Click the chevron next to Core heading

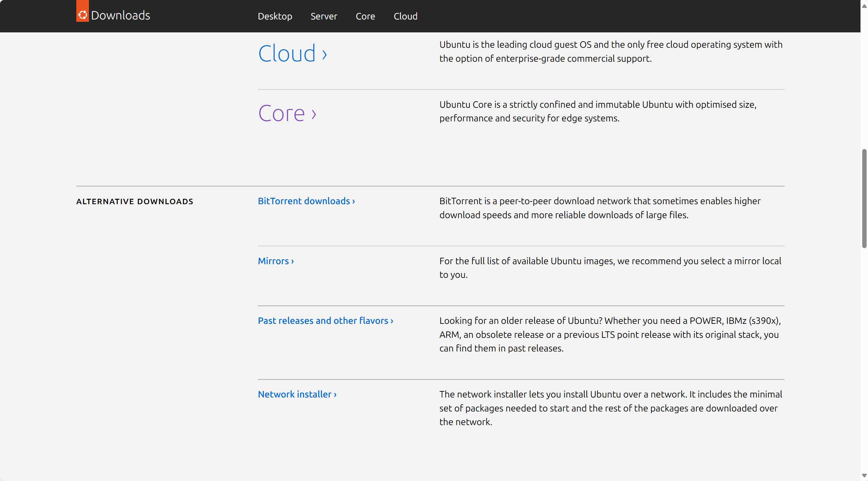point(313,114)
